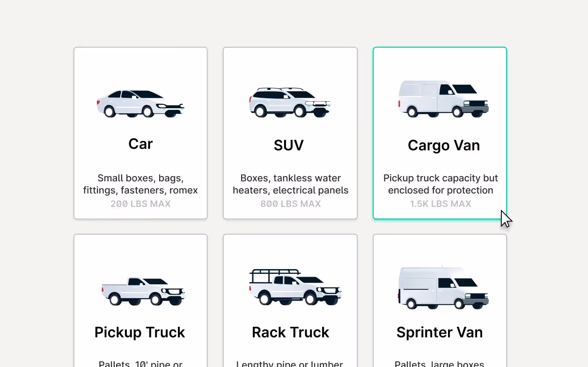Select the Pickup Truck icon
Screen dimensions: 588x367
point(142,289)
